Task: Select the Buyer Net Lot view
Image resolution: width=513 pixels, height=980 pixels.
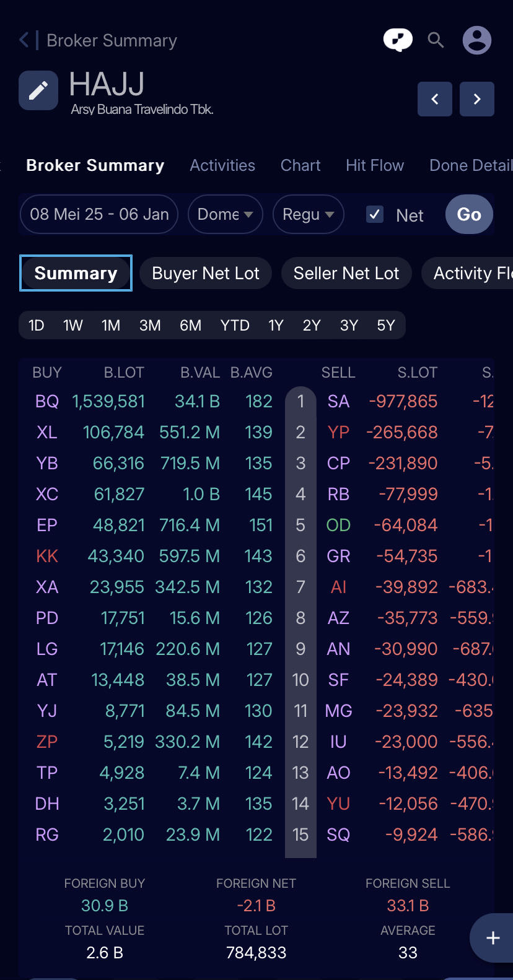Action: [x=205, y=274]
